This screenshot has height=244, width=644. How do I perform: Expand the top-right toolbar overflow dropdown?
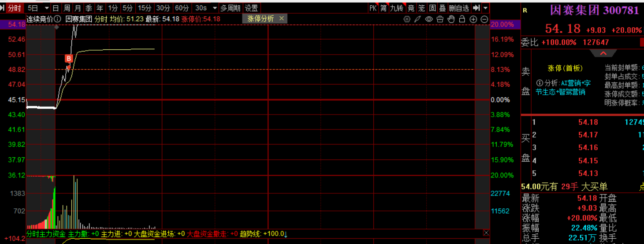coord(485,8)
